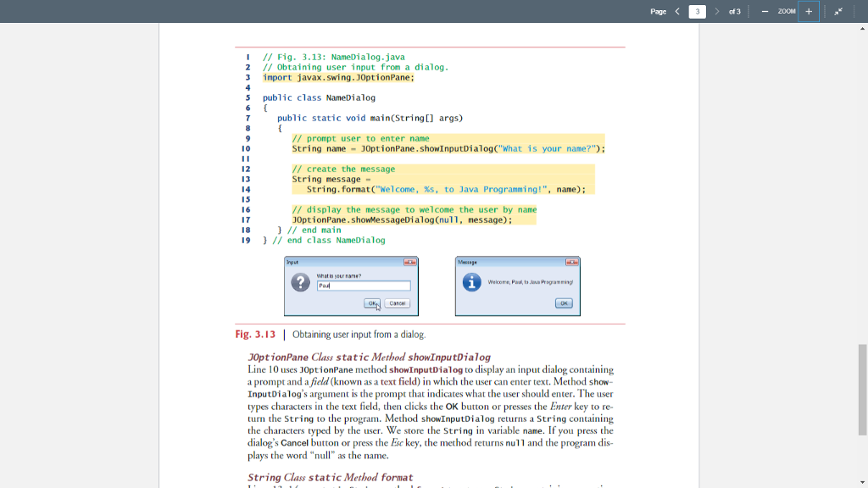Zoom out using the minus icon
Image resolution: width=868 pixels, height=488 pixels.
tap(764, 12)
